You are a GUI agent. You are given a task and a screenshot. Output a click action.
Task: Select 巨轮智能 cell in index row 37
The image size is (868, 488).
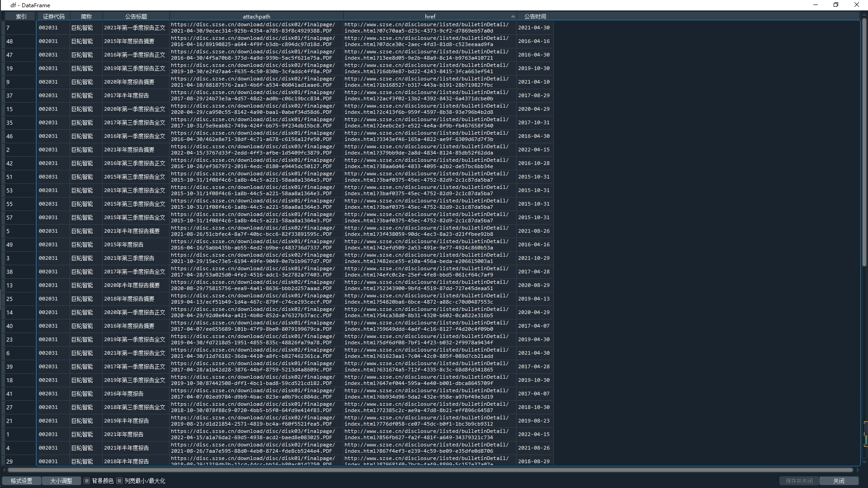coord(86,95)
